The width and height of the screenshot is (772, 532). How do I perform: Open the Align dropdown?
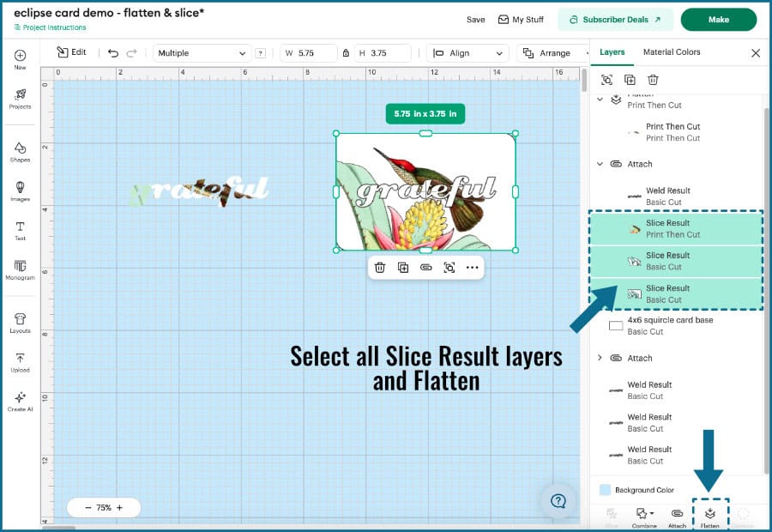coord(468,53)
